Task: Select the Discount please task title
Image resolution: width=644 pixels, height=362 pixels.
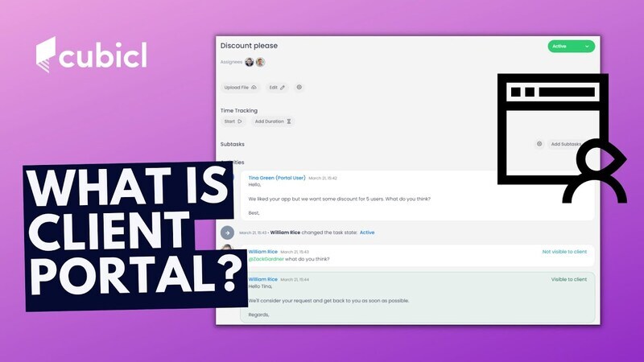Action: (x=249, y=46)
